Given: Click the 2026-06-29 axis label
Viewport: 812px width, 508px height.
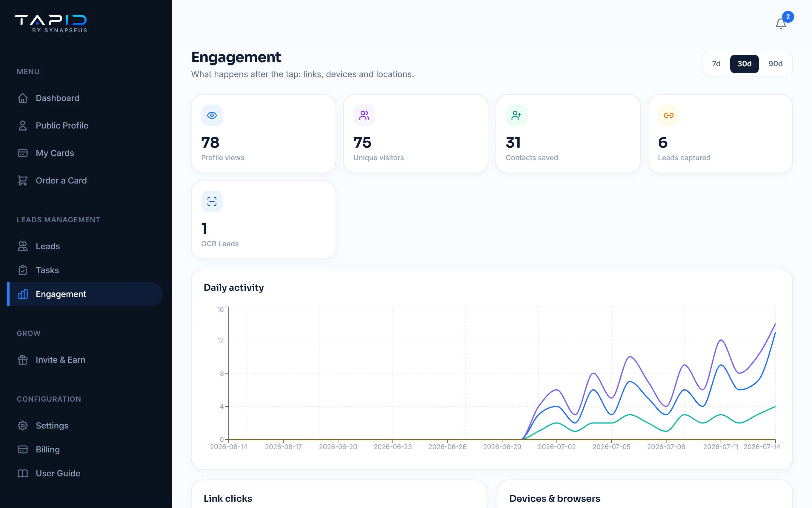Looking at the screenshot, I should (502, 447).
